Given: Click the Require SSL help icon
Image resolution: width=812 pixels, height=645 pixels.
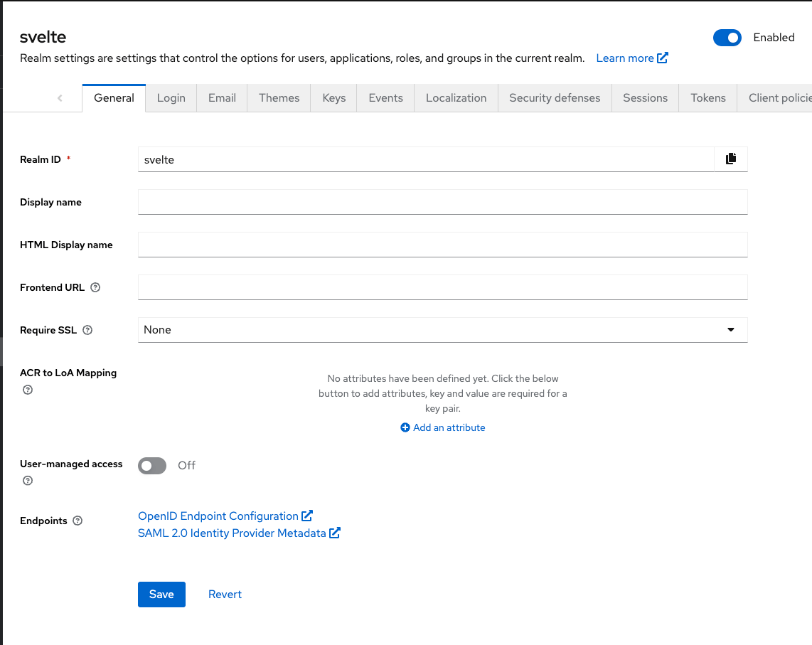Looking at the screenshot, I should (87, 330).
